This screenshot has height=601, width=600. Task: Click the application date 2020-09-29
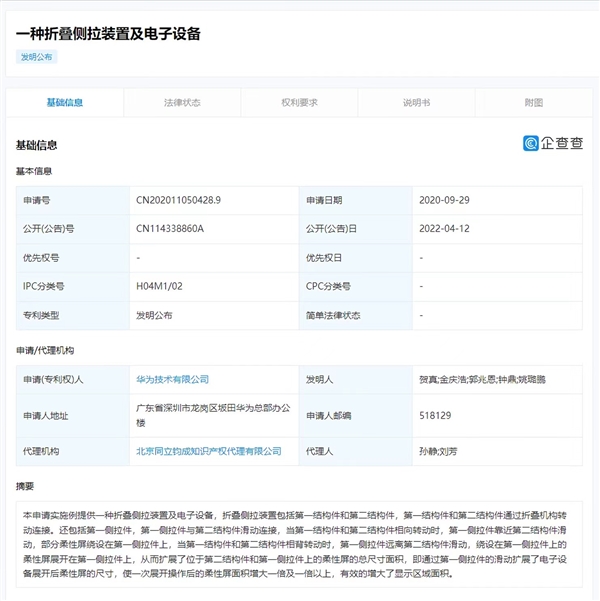coord(444,200)
